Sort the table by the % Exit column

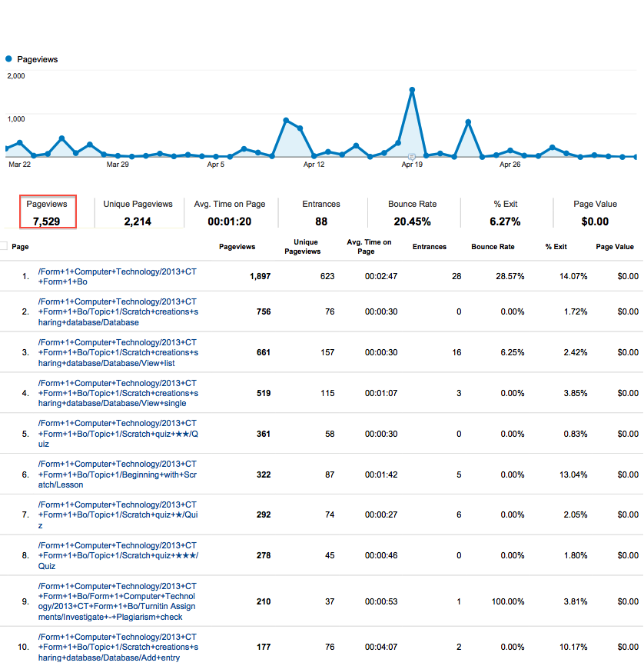556,246
